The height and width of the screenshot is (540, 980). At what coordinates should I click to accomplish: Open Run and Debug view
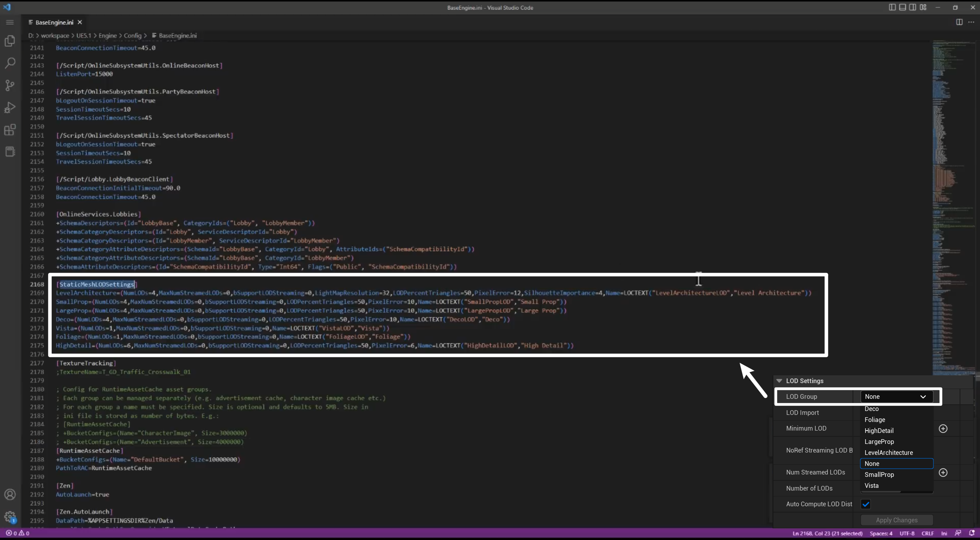tap(10, 107)
